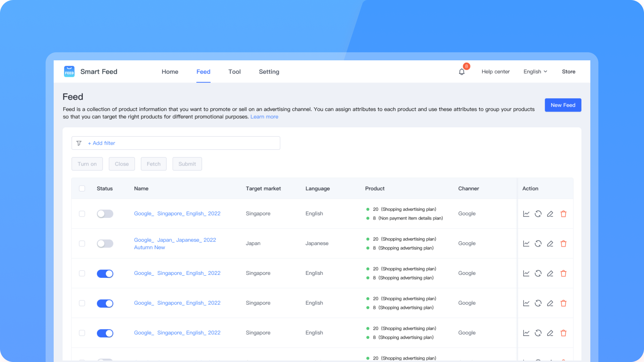This screenshot has width=644, height=362.
Task: Toggle status of first Singapore feed
Action: (x=105, y=214)
